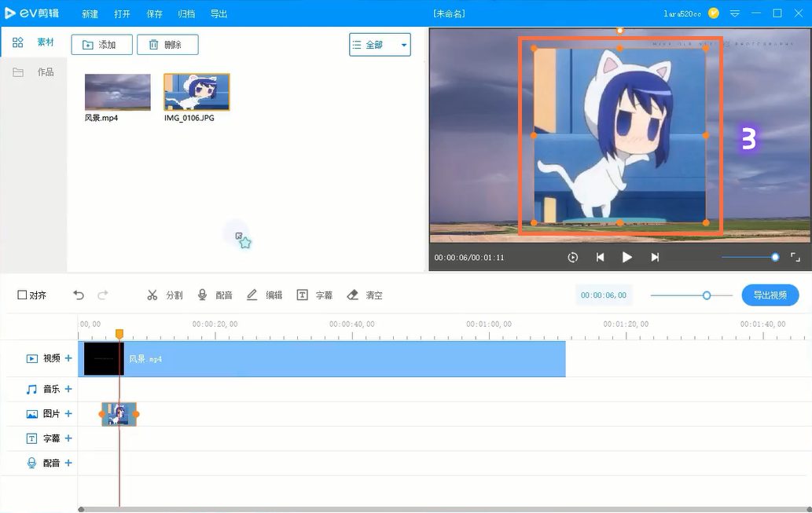Add a track with 音乐 plus button

(68, 389)
